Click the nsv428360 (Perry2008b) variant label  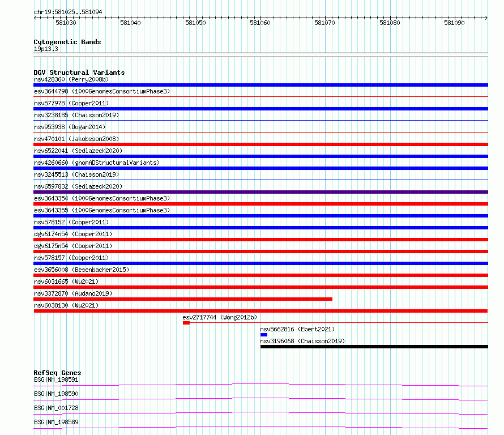[71, 79]
